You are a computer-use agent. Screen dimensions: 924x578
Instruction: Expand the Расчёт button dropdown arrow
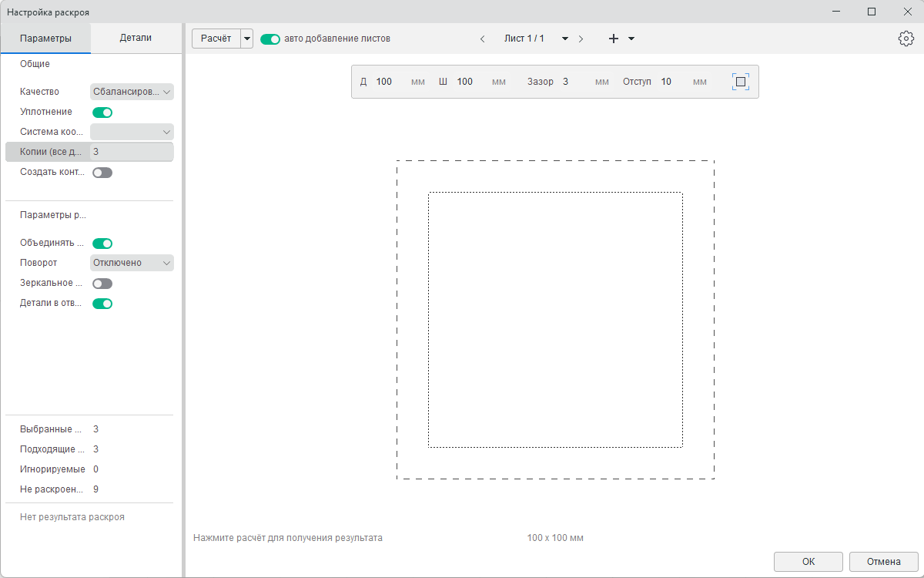247,39
